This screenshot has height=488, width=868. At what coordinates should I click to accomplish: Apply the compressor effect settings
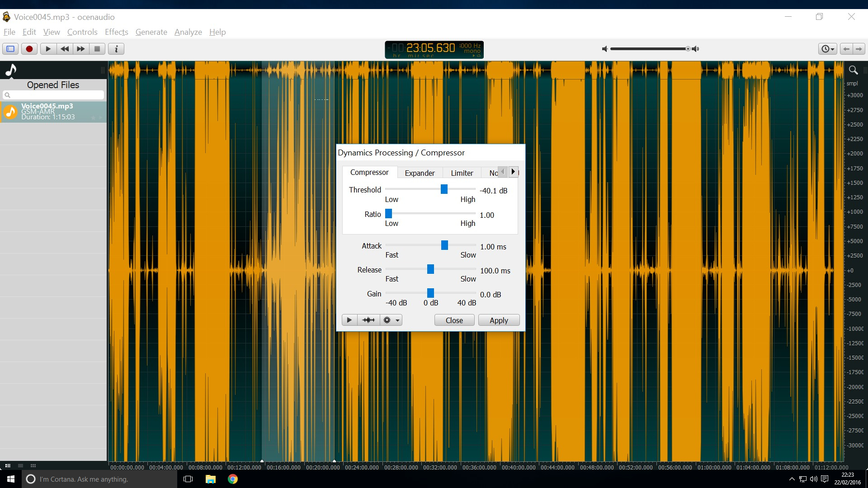click(498, 320)
